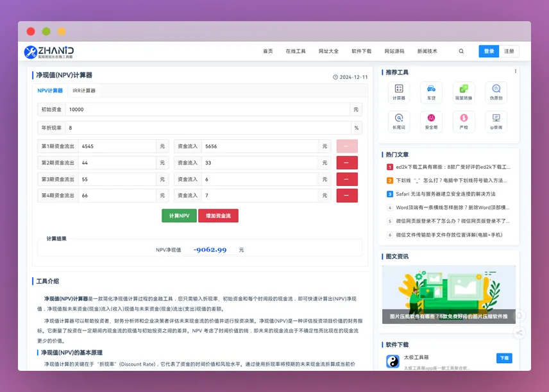The width and height of the screenshot is (549, 392).
Task: Open the 车贷 car loan tool icon
Action: click(x=431, y=92)
